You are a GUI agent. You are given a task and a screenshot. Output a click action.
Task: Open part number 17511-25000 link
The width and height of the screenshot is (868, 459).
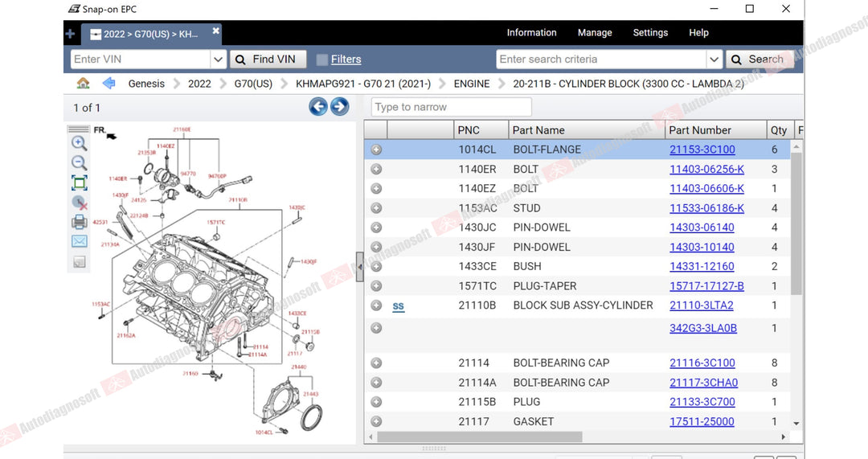[x=702, y=421]
